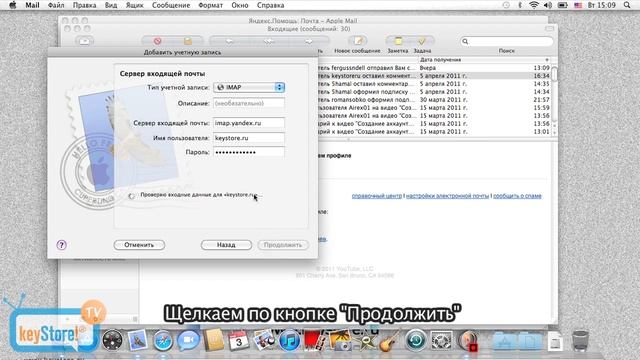
Task: Open the Правка menu
Action: point(84,5)
